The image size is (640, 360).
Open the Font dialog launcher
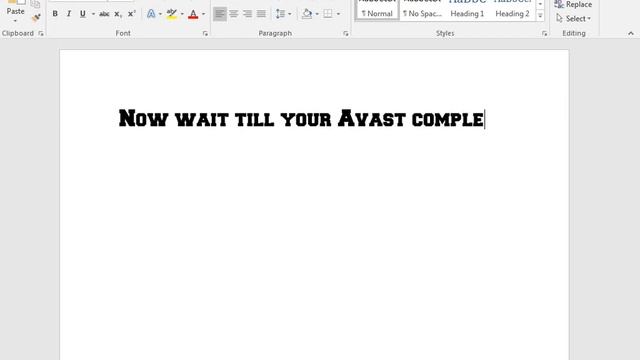(x=205, y=33)
